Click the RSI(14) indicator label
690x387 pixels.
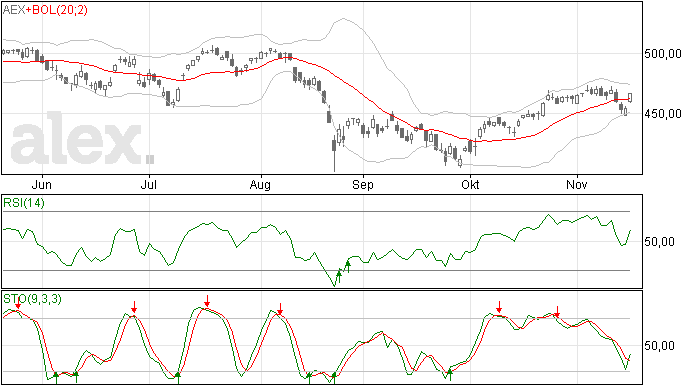point(24,203)
